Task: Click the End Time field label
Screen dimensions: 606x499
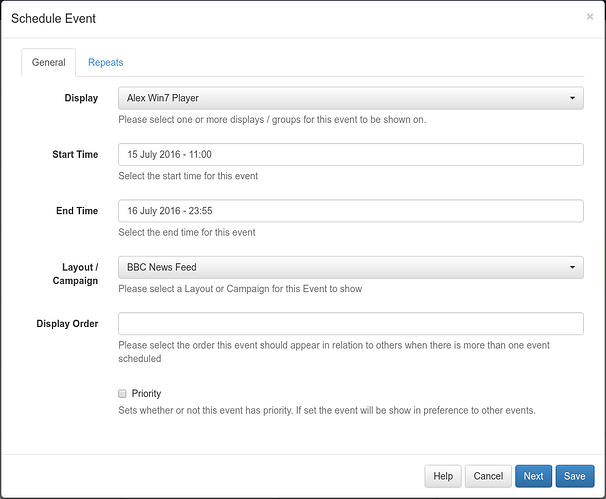Action: tap(77, 211)
